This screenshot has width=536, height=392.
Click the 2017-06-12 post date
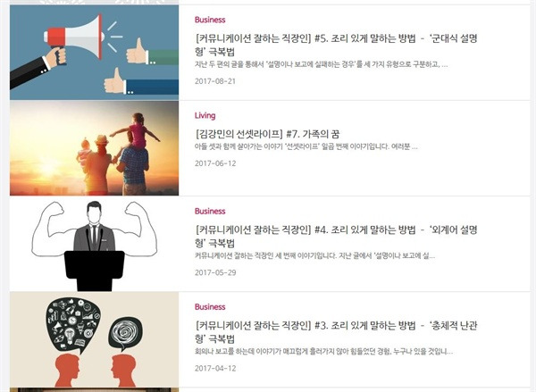coord(215,163)
